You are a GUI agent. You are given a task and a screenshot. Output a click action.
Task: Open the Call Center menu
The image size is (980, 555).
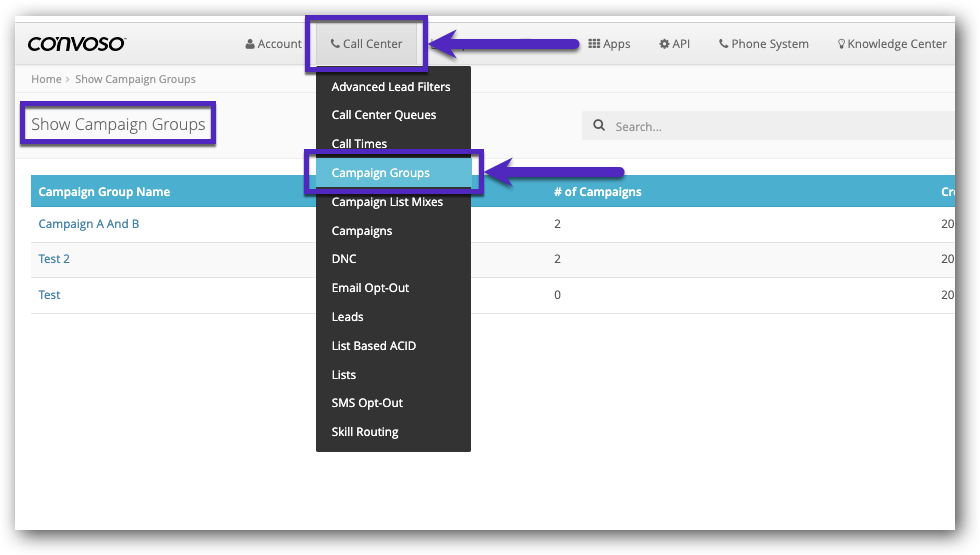(x=366, y=44)
